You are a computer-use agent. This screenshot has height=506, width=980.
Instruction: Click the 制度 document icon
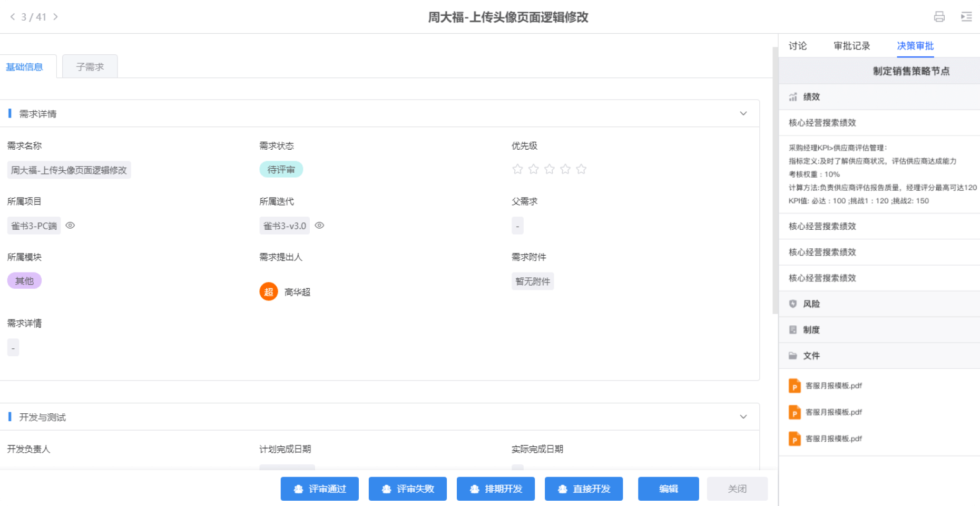pyautogui.click(x=793, y=330)
